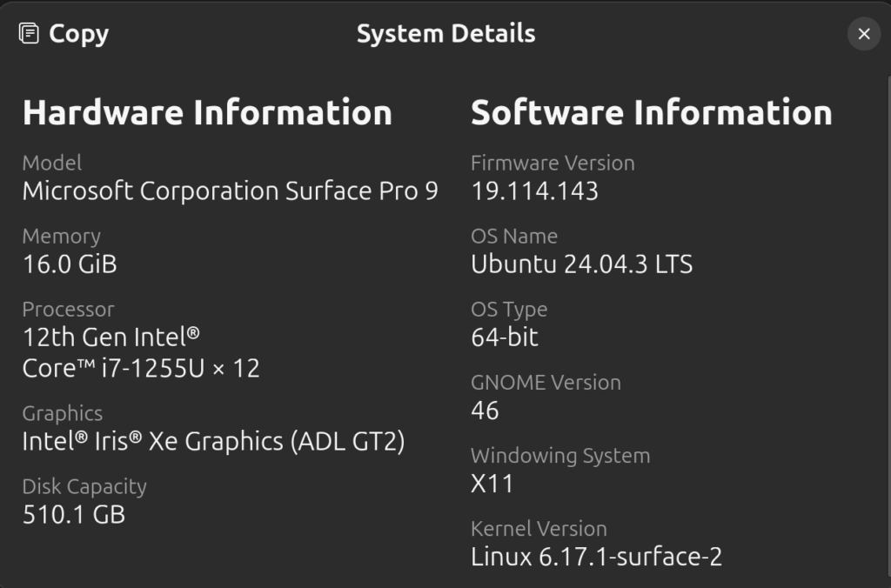The height and width of the screenshot is (588, 891).
Task: Close the System Details dialog
Action: coord(863,34)
